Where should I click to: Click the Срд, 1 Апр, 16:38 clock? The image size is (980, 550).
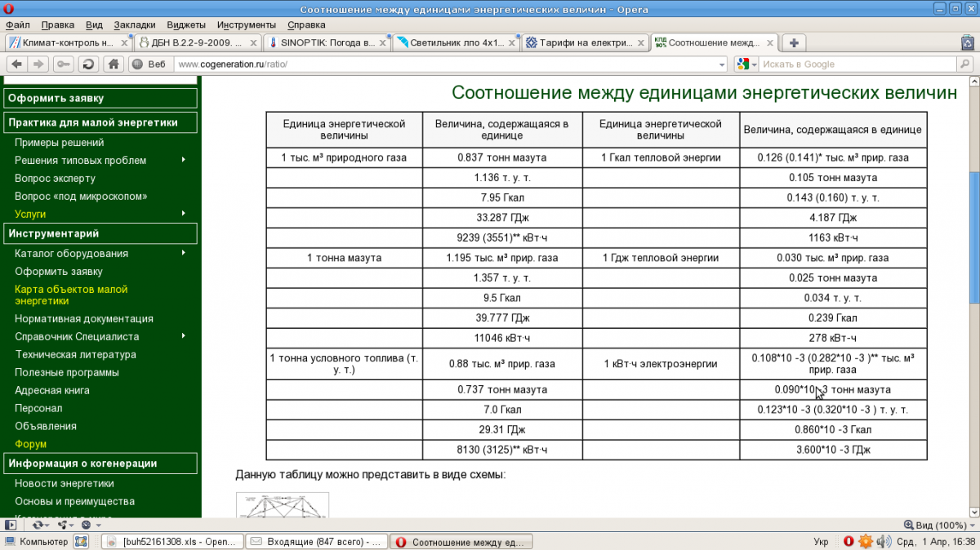tap(936, 542)
